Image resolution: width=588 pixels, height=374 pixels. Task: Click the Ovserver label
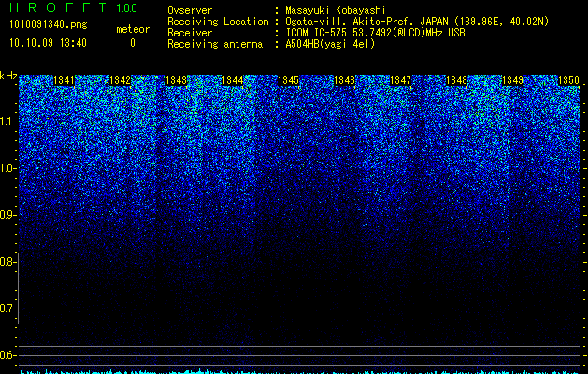point(190,10)
